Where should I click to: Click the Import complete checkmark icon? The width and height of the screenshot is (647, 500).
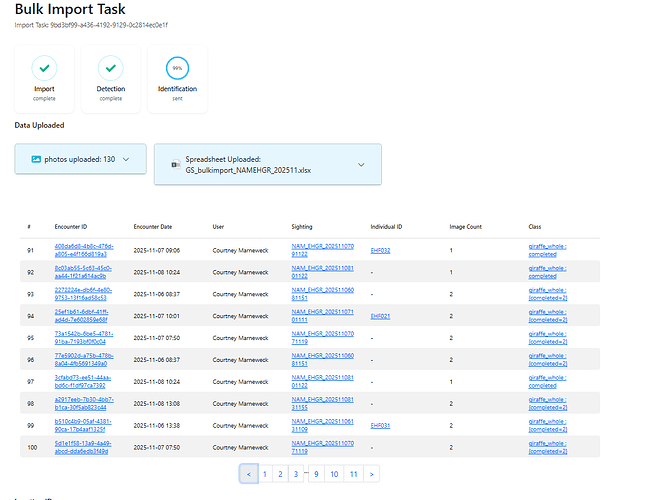44,68
